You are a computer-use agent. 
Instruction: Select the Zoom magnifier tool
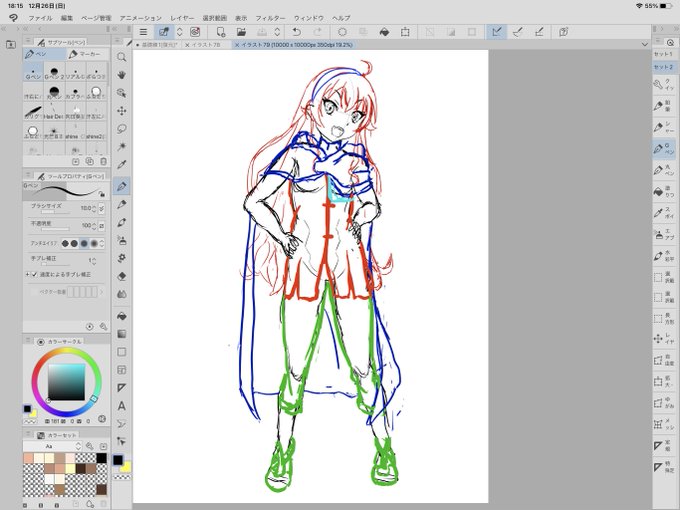point(122,57)
